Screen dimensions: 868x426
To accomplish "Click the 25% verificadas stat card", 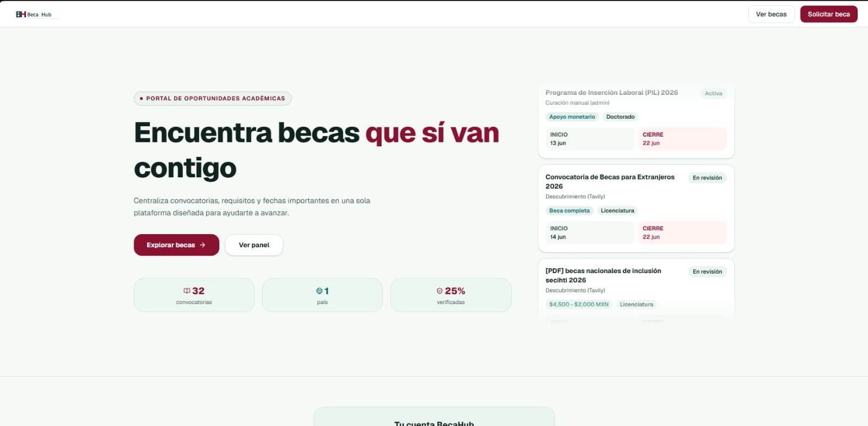I will pyautogui.click(x=451, y=295).
